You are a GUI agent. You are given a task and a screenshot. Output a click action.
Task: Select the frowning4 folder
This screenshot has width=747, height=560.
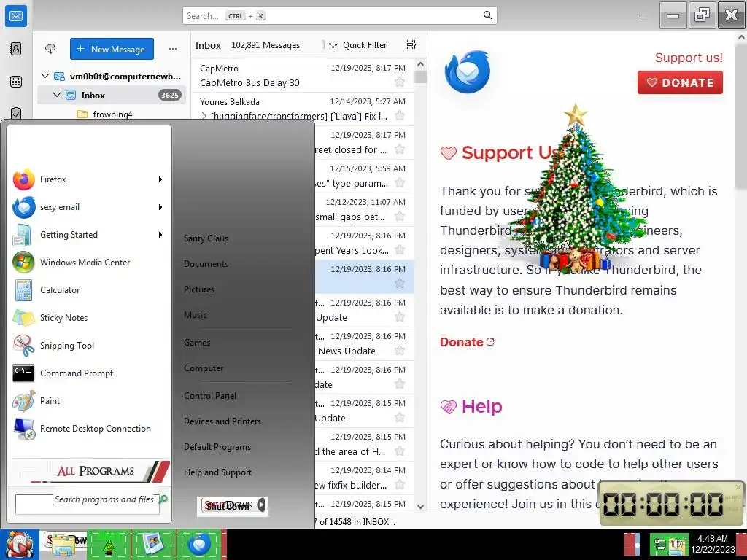coord(112,114)
